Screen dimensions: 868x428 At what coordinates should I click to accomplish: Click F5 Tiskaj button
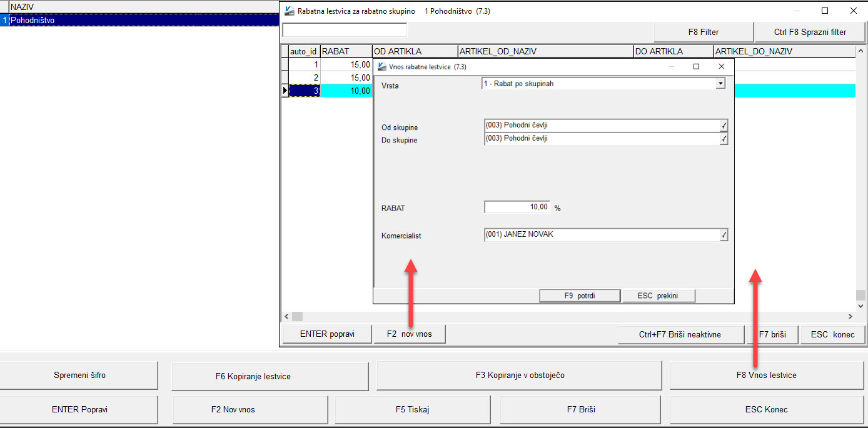(x=412, y=410)
